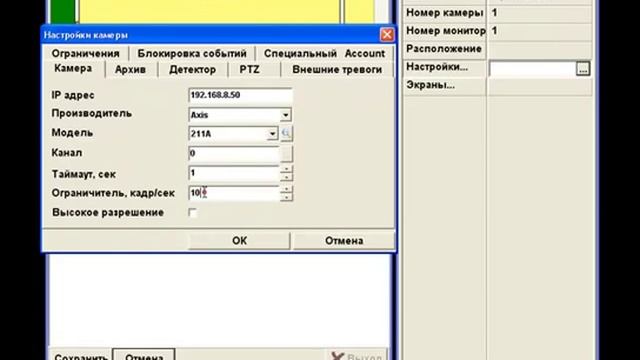This screenshot has width=640, height=360.
Task: Open the Account tab
Action: pyautogui.click(x=364, y=53)
